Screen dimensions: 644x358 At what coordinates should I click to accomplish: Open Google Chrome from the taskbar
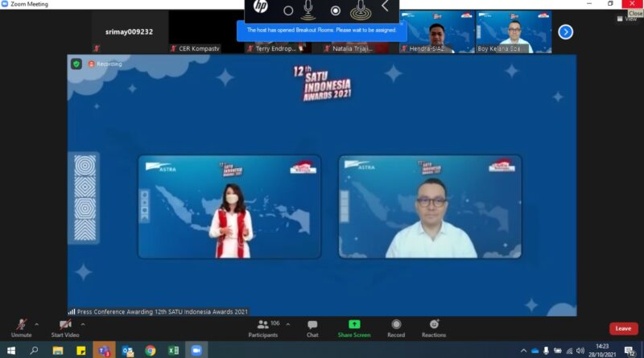pos(151,350)
